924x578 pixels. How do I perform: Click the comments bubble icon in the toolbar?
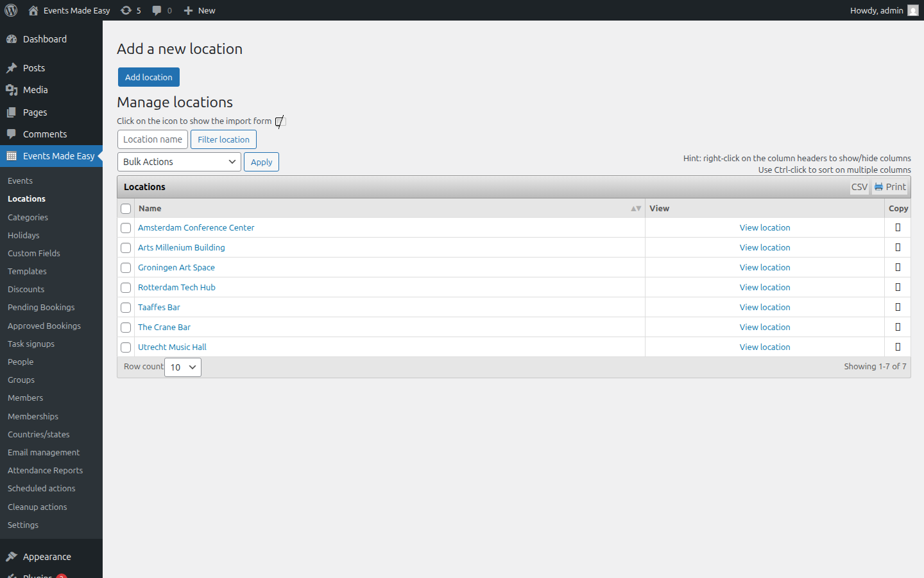tap(157, 10)
